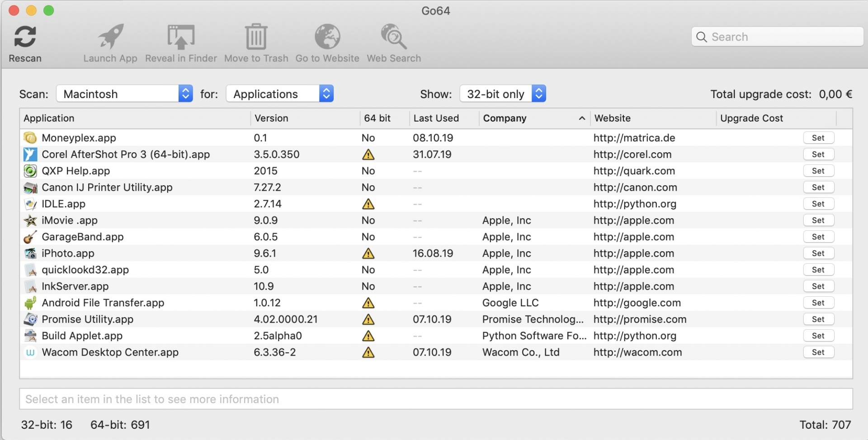Image resolution: width=868 pixels, height=440 pixels.
Task: Click warning triangle in IDLE.app row
Action: 368,204
